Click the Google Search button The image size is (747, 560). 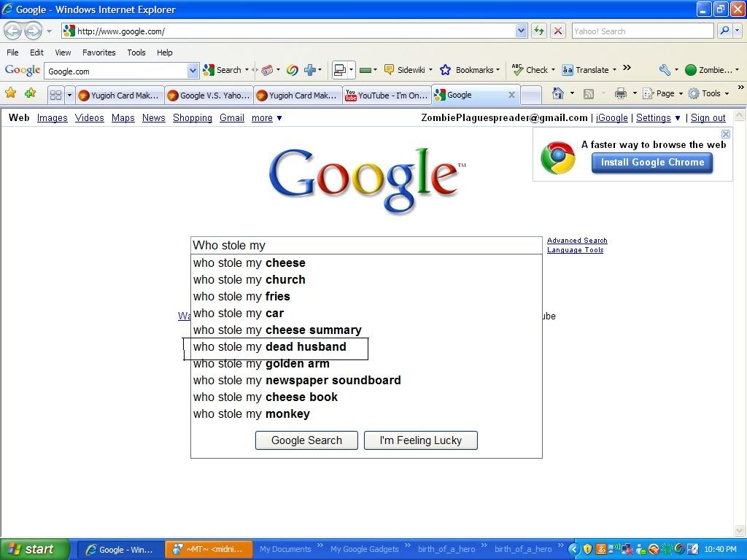click(306, 440)
